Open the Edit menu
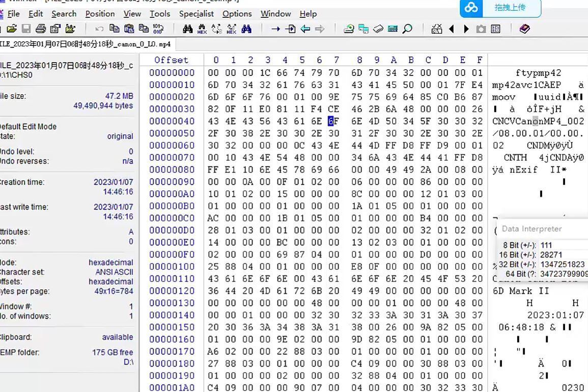 [36, 14]
